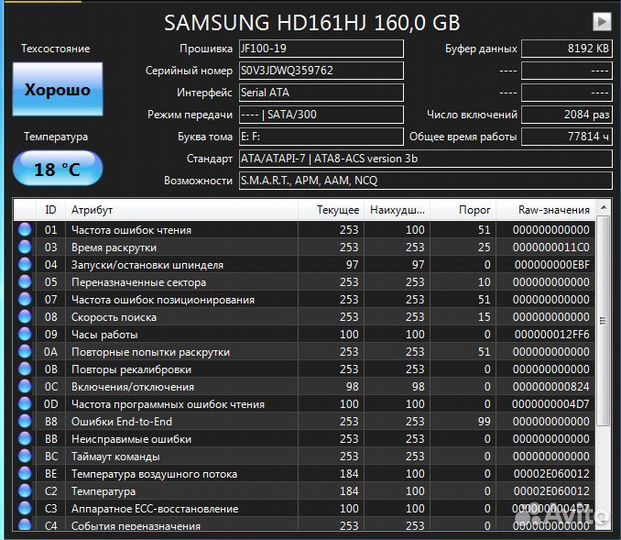Select the Повторные попытки раскрутки row
The width and height of the screenshot is (621, 540).
point(304,352)
